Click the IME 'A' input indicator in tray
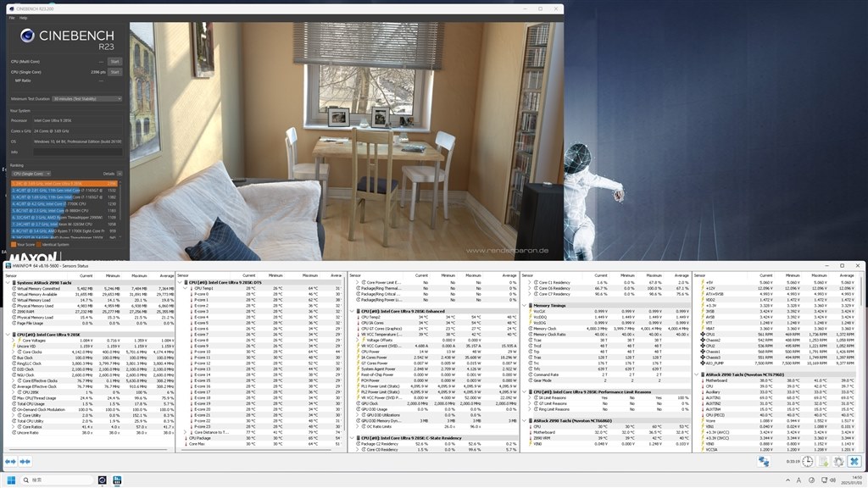Screen dimensions: 868x488 pos(798,480)
